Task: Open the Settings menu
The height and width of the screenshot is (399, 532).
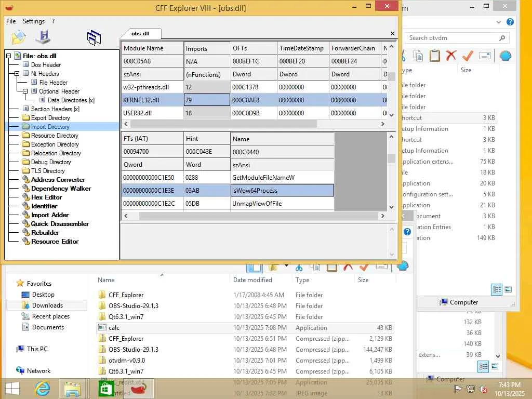Action: (34, 21)
